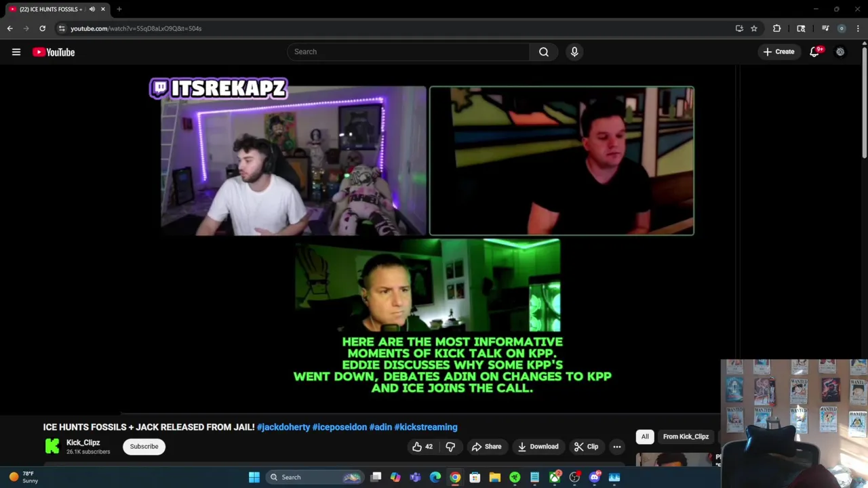Open File Explorer from the taskbar

pyautogui.click(x=495, y=477)
